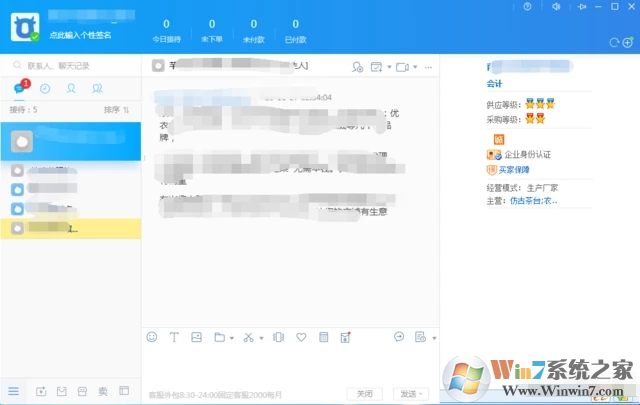Viewport: 640px width, 405px height.
Task: Open more options ellipsis in chat header
Action: point(428,67)
